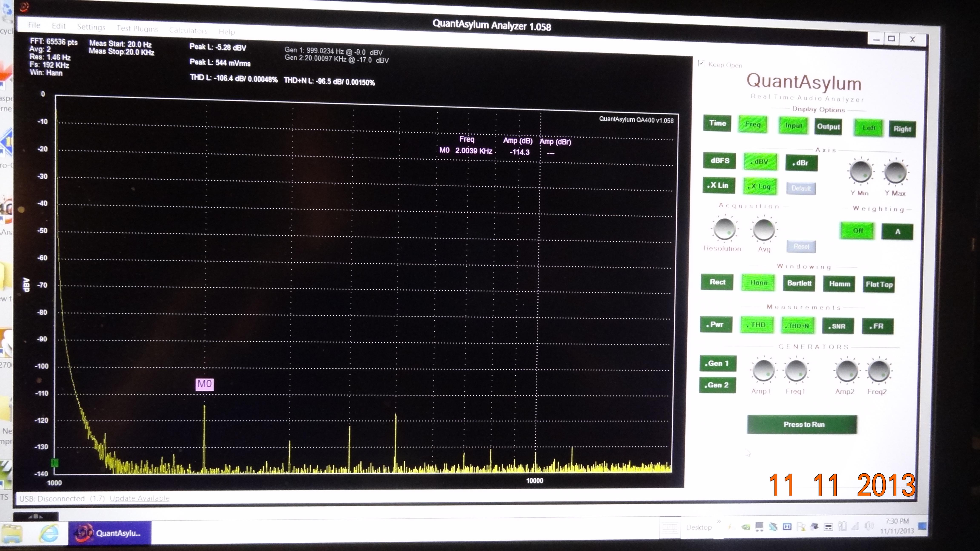This screenshot has height=551, width=980.
Task: Toggle the Output display button
Action: pos(828,127)
